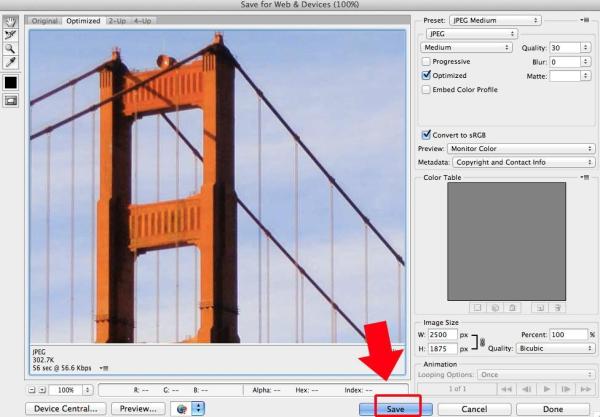This screenshot has height=417, width=600.
Task: Expand the Metadata dropdown
Action: 523,161
